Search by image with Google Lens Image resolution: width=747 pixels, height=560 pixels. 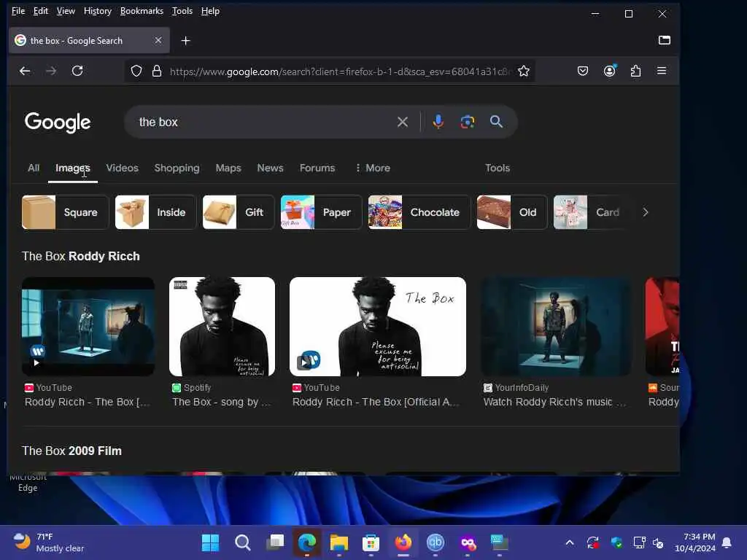[468, 122]
